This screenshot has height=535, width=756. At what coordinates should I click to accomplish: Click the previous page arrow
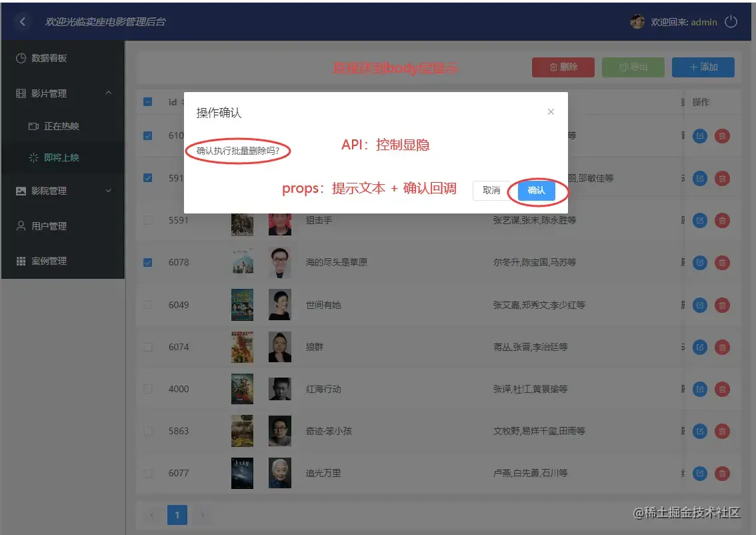coord(152,515)
